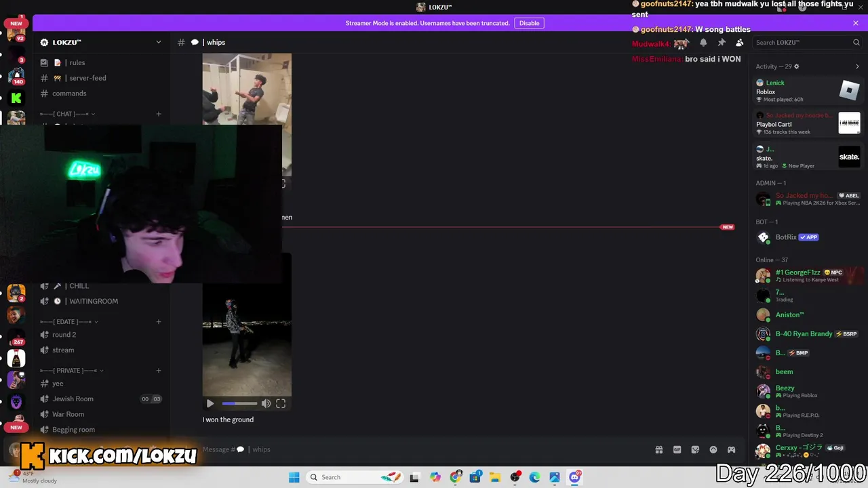Expand the Activity panel chevron
This screenshot has height=488, width=868.
(x=857, y=66)
